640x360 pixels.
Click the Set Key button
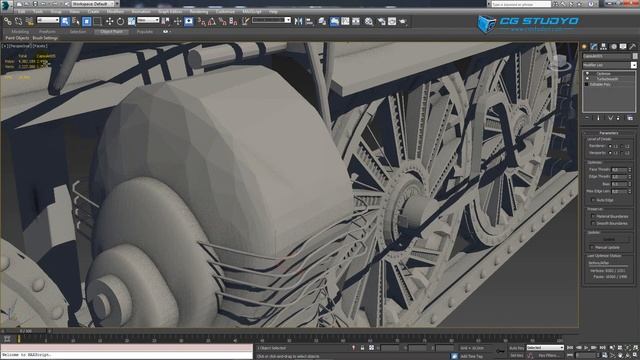coord(516,356)
